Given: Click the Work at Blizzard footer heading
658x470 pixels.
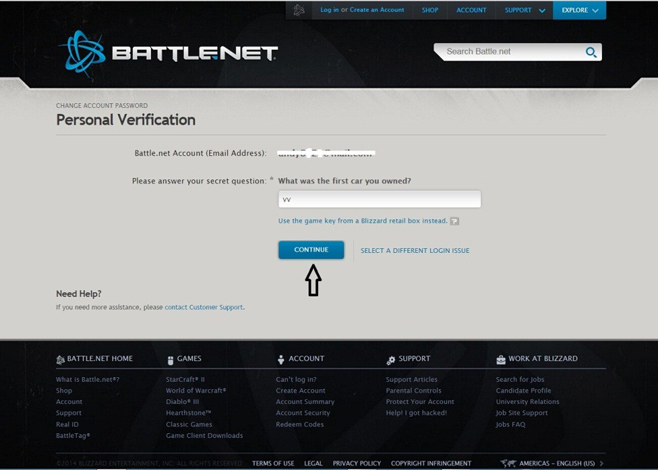Looking at the screenshot, I should 543,359.
